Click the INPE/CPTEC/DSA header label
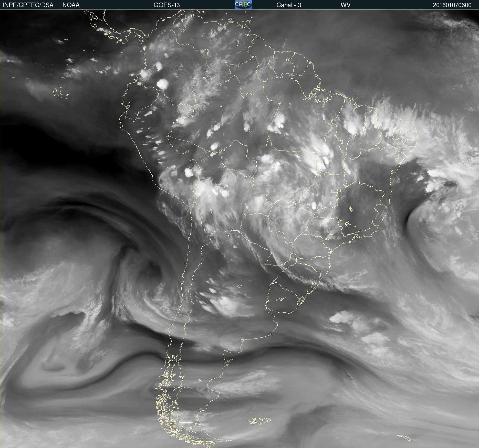 tap(28, 5)
